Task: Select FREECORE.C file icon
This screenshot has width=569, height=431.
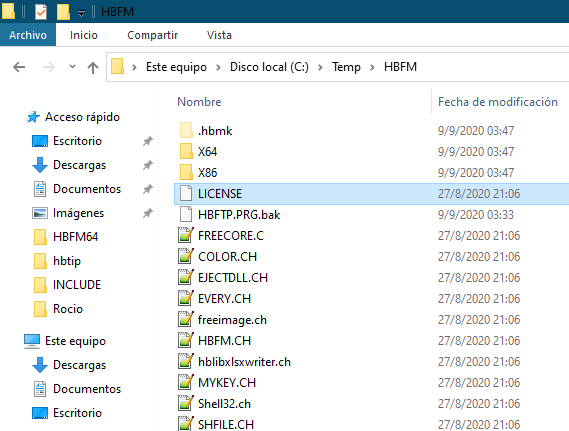Action: tap(186, 235)
